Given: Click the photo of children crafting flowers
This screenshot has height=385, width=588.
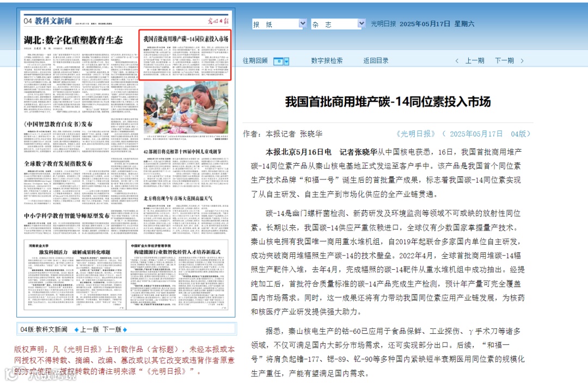Looking at the screenshot, I should (x=186, y=108).
